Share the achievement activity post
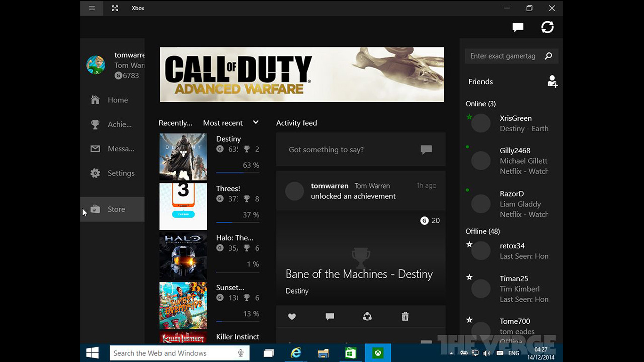 [367, 316]
